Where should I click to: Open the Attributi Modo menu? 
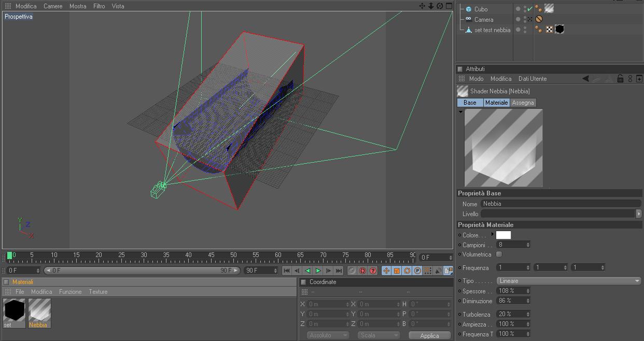tap(476, 79)
